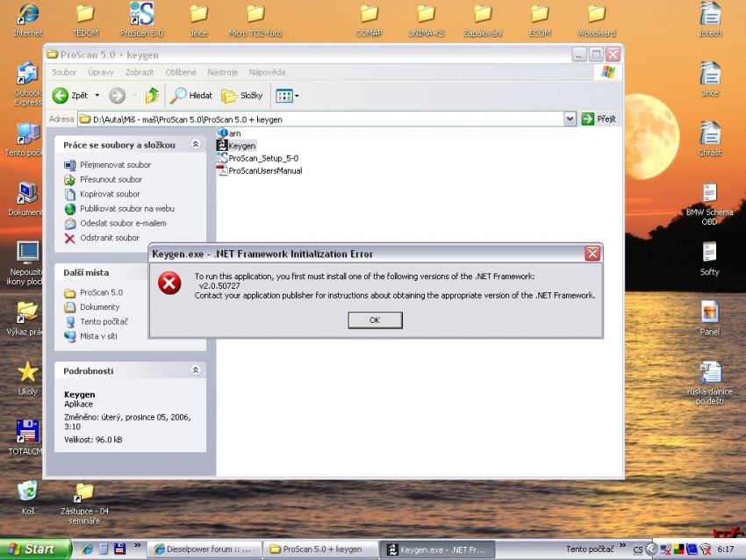Viewport: 746px width, 560px height.
Task: Open Dokumenty under Další místa
Action: (x=92, y=307)
